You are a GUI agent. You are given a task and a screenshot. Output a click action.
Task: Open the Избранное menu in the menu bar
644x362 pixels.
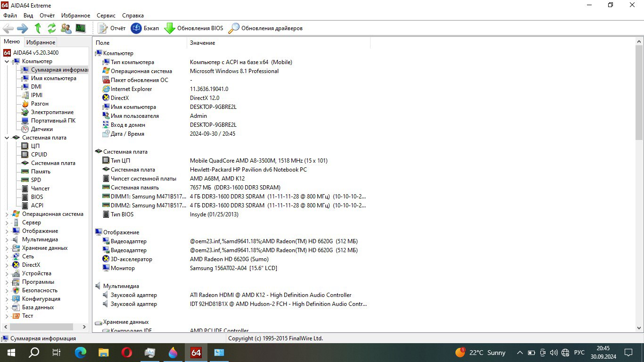(x=75, y=16)
